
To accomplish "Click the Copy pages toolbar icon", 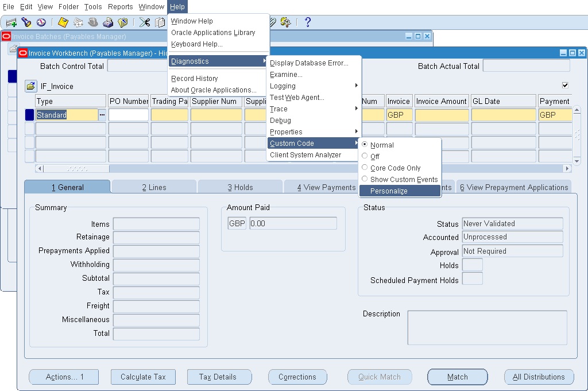I will click(x=160, y=22).
